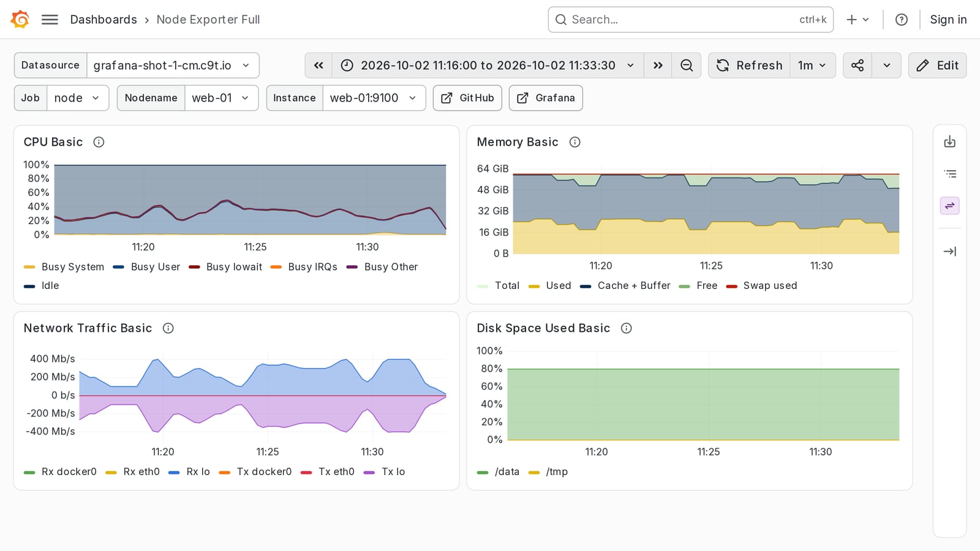Zoom out the time range

[687, 66]
